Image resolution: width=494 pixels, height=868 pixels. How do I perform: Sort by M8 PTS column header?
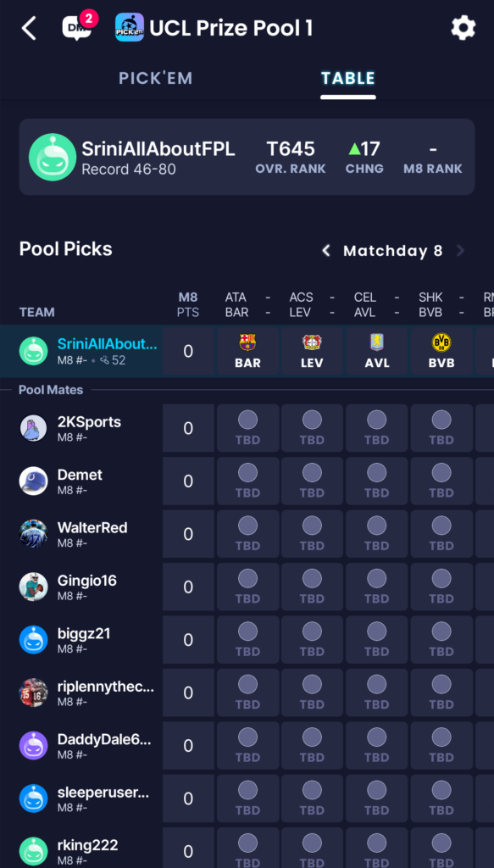[187, 304]
